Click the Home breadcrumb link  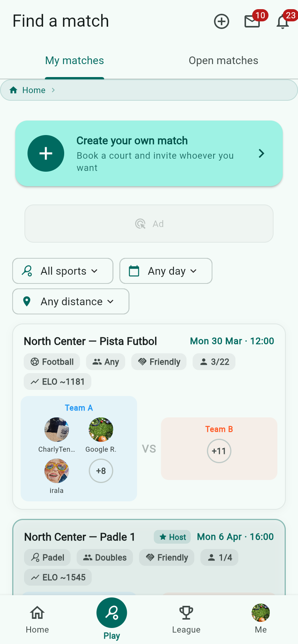coord(34,90)
